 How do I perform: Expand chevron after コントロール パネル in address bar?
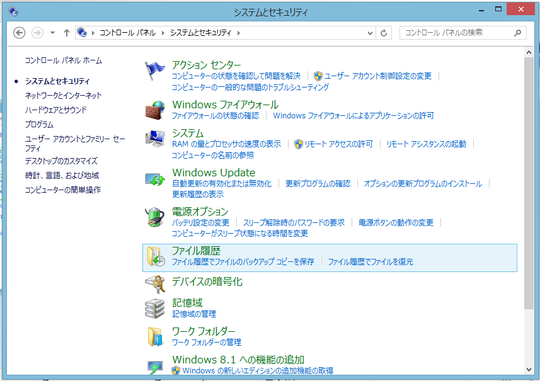tap(163, 33)
